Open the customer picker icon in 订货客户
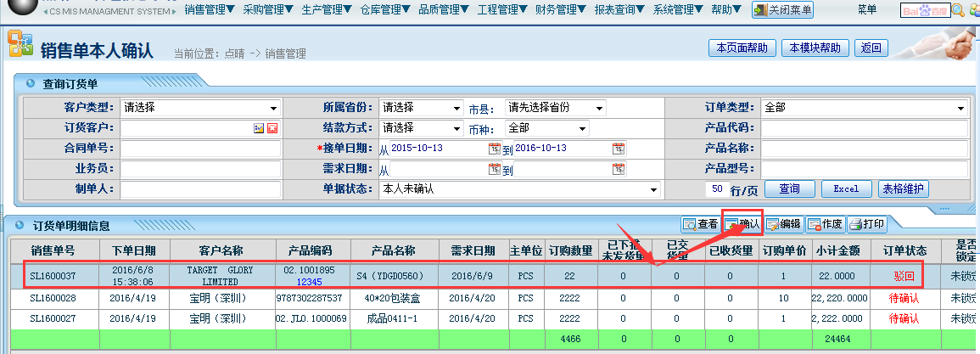Viewport: 980px width, 354px height. pyautogui.click(x=259, y=128)
